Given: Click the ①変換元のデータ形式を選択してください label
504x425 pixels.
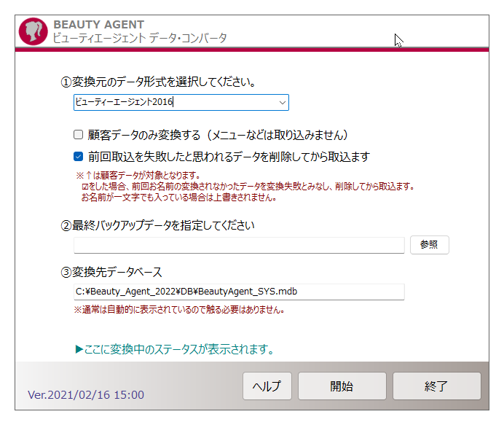Looking at the screenshot, I should tap(158, 82).
